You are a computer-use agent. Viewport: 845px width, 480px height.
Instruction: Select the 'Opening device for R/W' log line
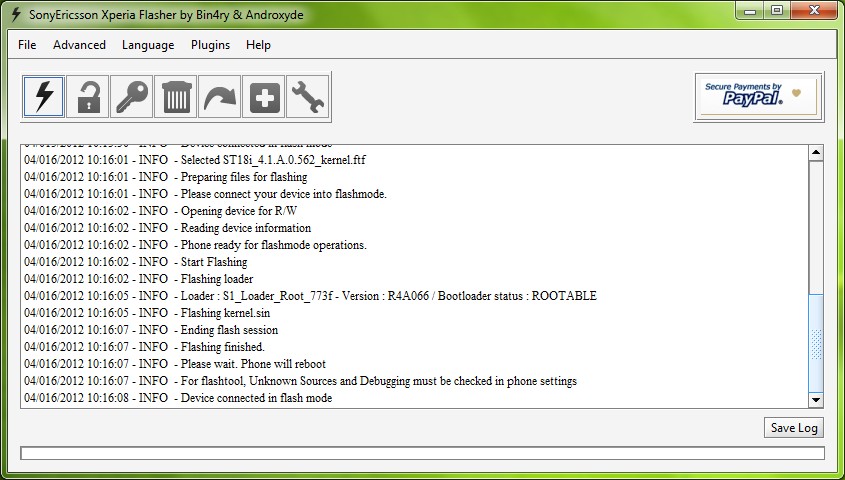pos(161,211)
